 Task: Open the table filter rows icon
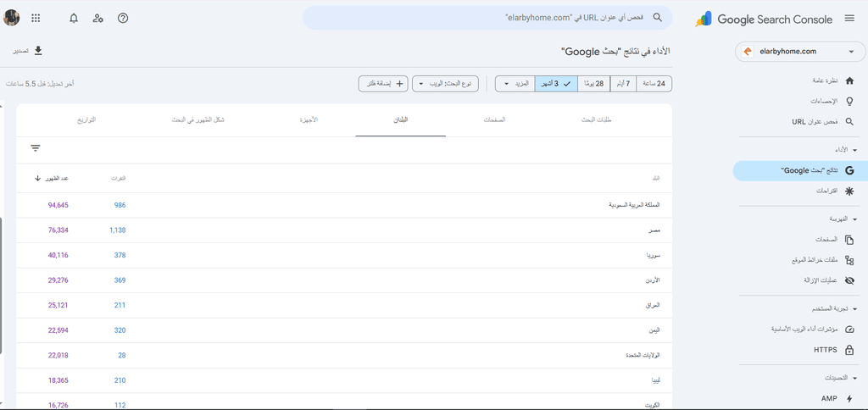coord(36,147)
